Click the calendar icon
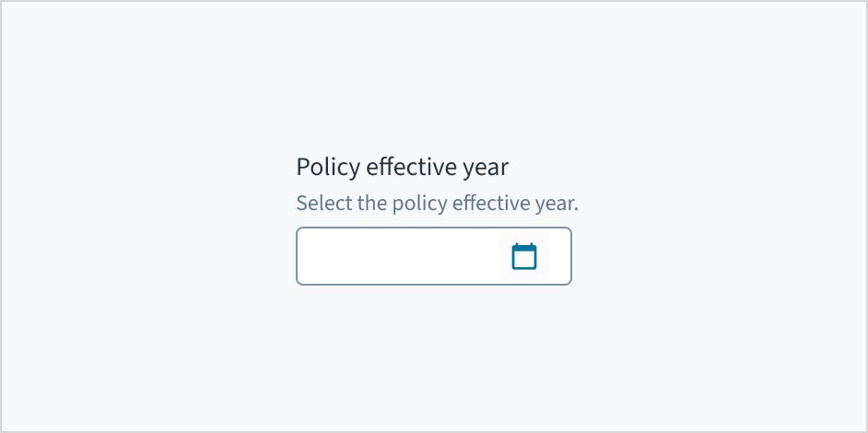Screen dimensions: 868x433 click(523, 256)
